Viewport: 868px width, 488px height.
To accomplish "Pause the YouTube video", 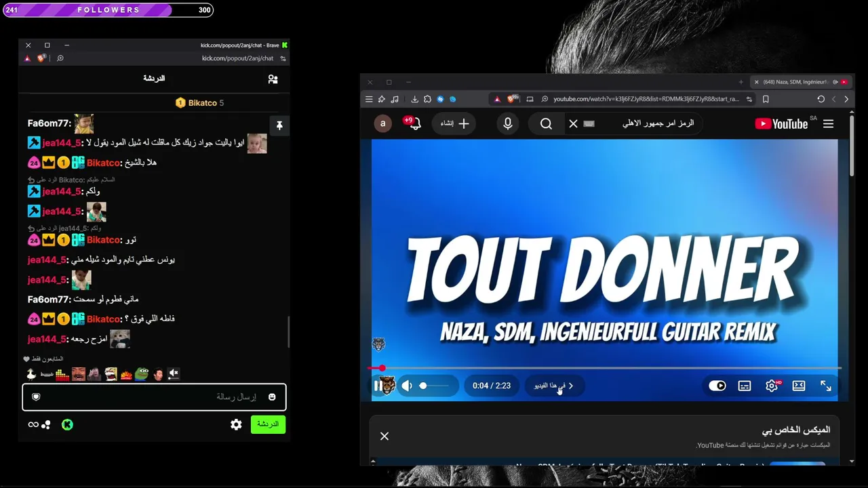I will click(378, 386).
